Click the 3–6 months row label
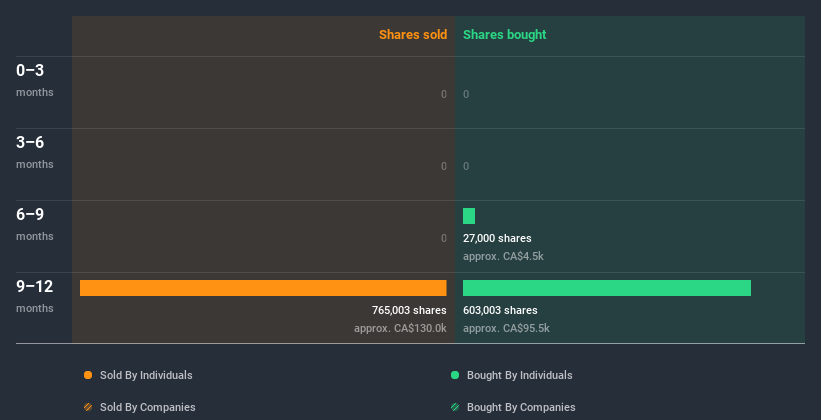Image resolution: width=821 pixels, height=420 pixels. tap(35, 152)
